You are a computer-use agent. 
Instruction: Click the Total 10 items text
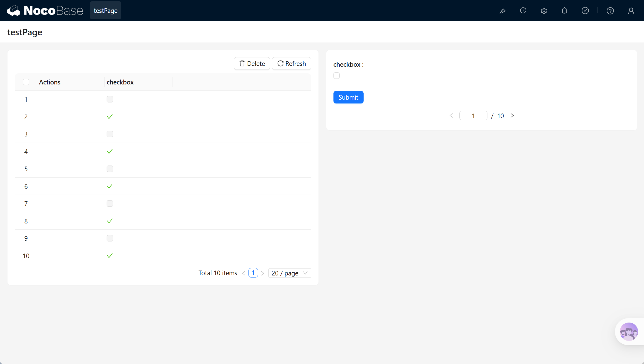[x=218, y=273]
